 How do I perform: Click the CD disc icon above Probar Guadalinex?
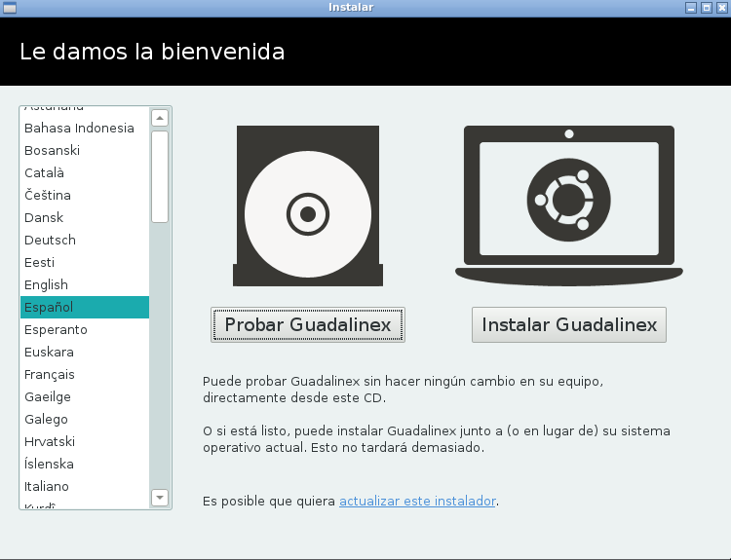(308, 205)
